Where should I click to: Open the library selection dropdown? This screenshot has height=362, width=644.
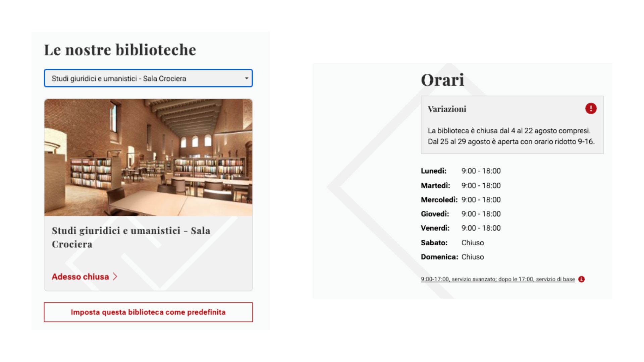pyautogui.click(x=148, y=78)
